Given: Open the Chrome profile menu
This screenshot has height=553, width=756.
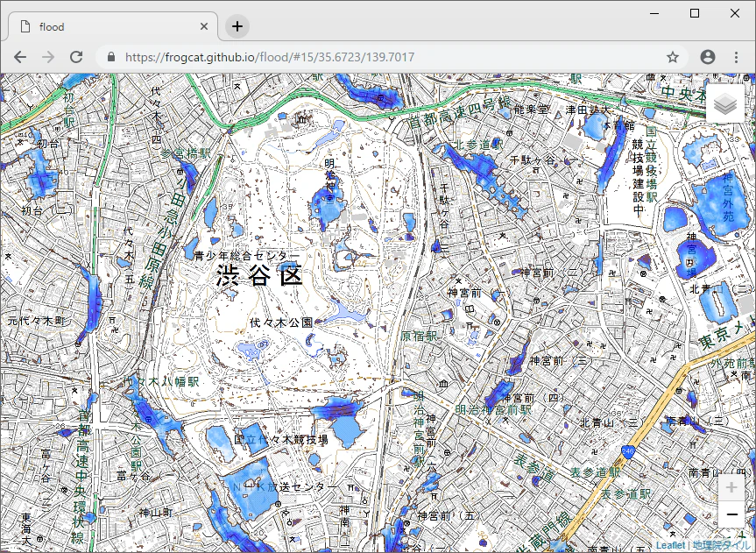Looking at the screenshot, I should [x=707, y=57].
